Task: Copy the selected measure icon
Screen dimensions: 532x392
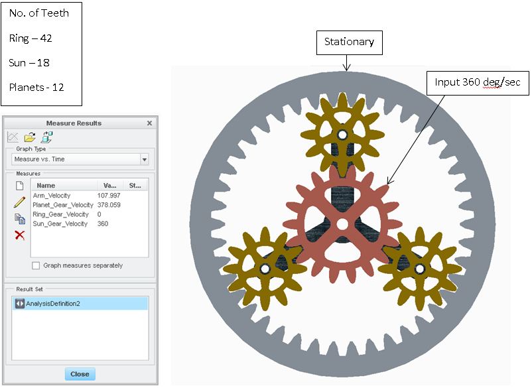Action: tap(20, 219)
